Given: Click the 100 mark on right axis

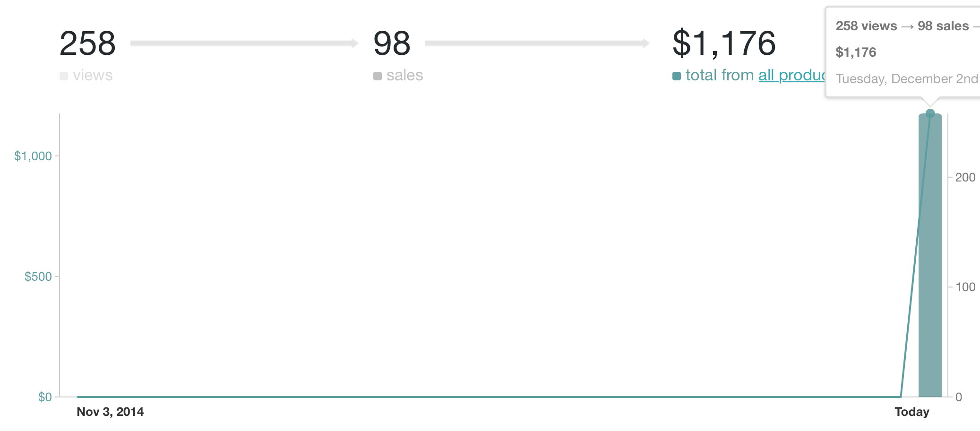Looking at the screenshot, I should 965,287.
